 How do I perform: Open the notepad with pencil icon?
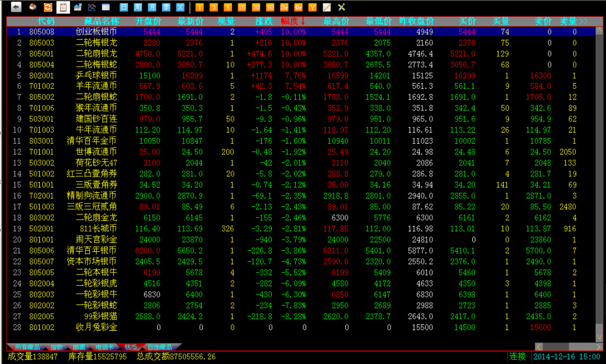click(327, 7)
